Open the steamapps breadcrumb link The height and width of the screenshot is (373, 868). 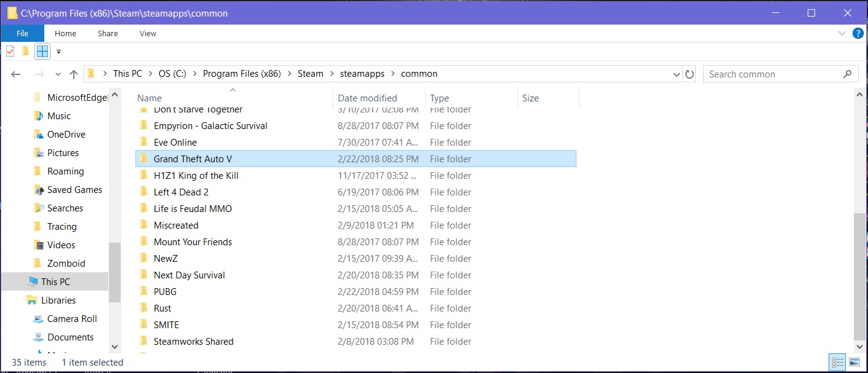coord(362,73)
